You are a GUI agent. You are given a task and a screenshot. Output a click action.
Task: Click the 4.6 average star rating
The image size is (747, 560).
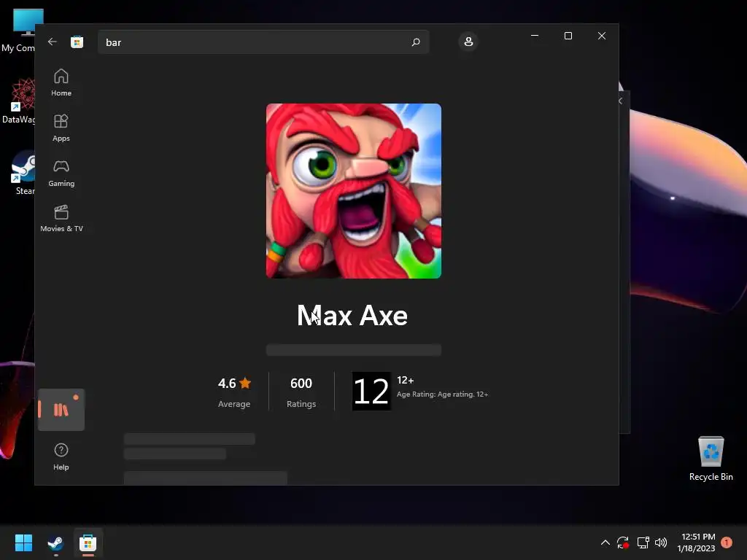tap(234, 392)
